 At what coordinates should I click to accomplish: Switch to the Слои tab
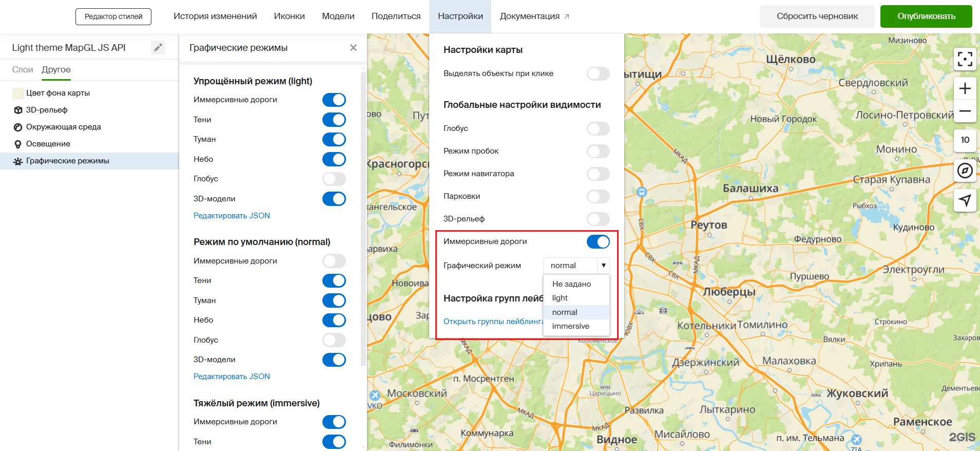click(x=23, y=70)
